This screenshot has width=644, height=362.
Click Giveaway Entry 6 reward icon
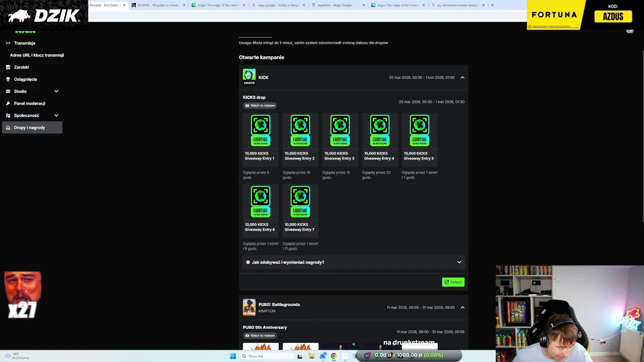261,202
